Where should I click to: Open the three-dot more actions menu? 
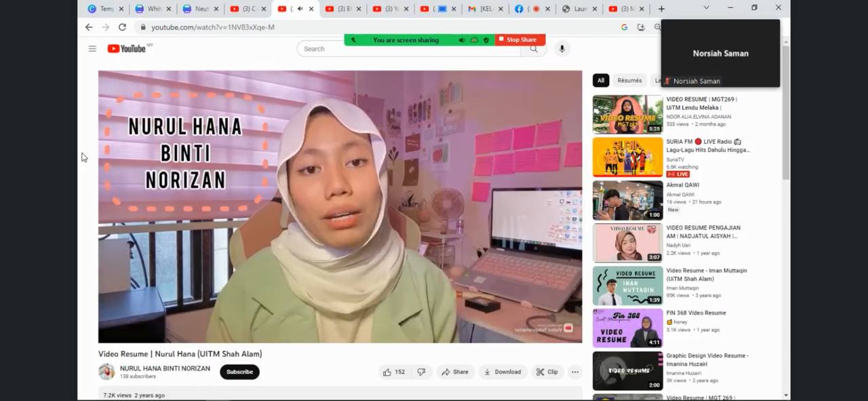575,372
